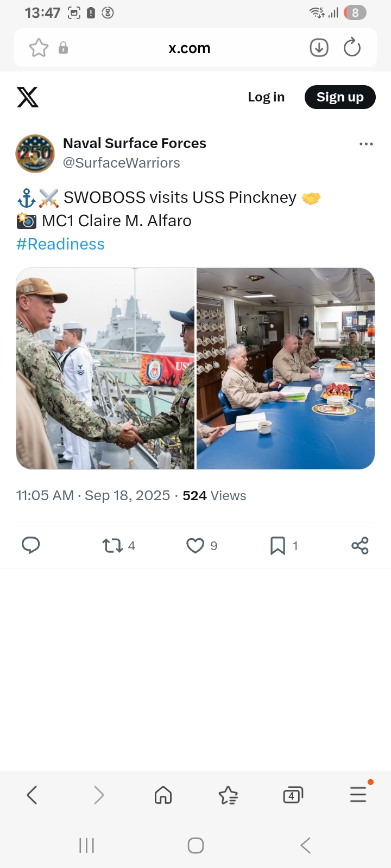Click the Sign up button
Image resolution: width=391 pixels, height=868 pixels.
coord(340,97)
